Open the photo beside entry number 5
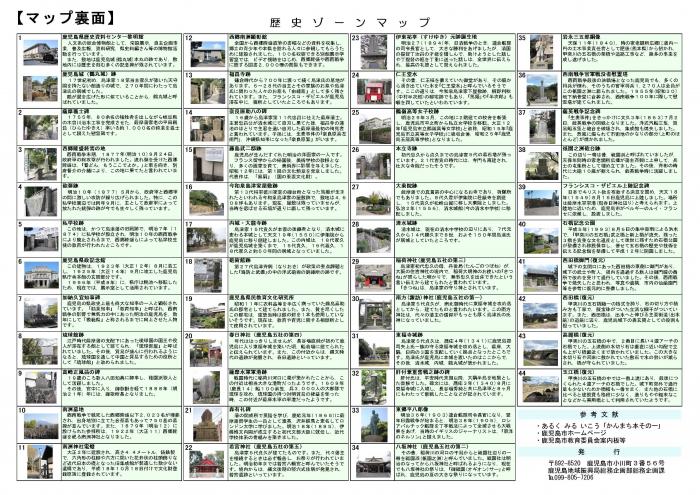Image resolution: width=700 pixels, height=495 pixels. tap(41, 239)
